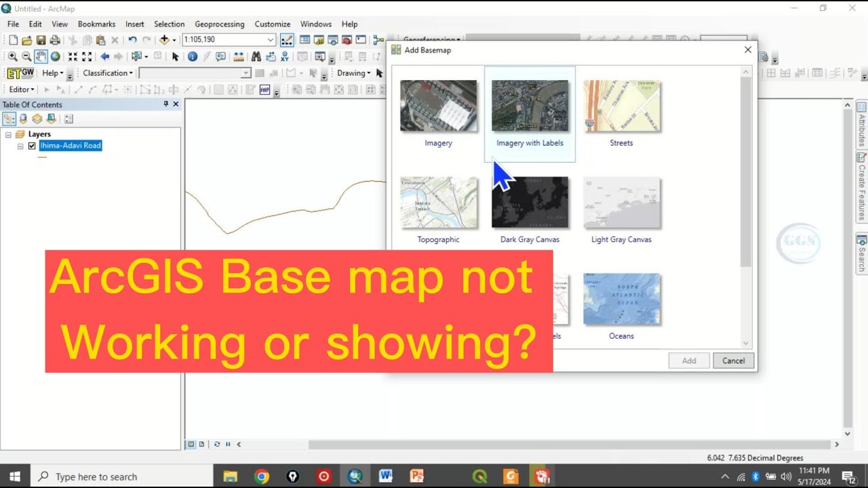The width and height of the screenshot is (868, 488).
Task: Open the Drawing dropdown menu
Action: pyautogui.click(x=354, y=73)
